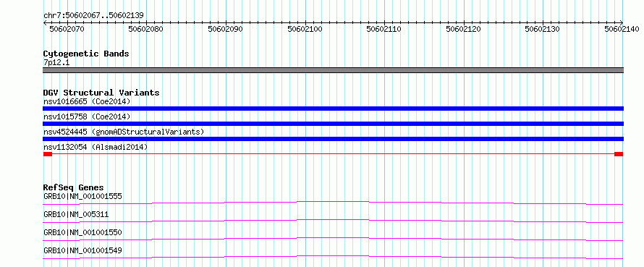
Task: Open the nsv1132054 (Alsmadi2014) label
Action: click(x=96, y=147)
